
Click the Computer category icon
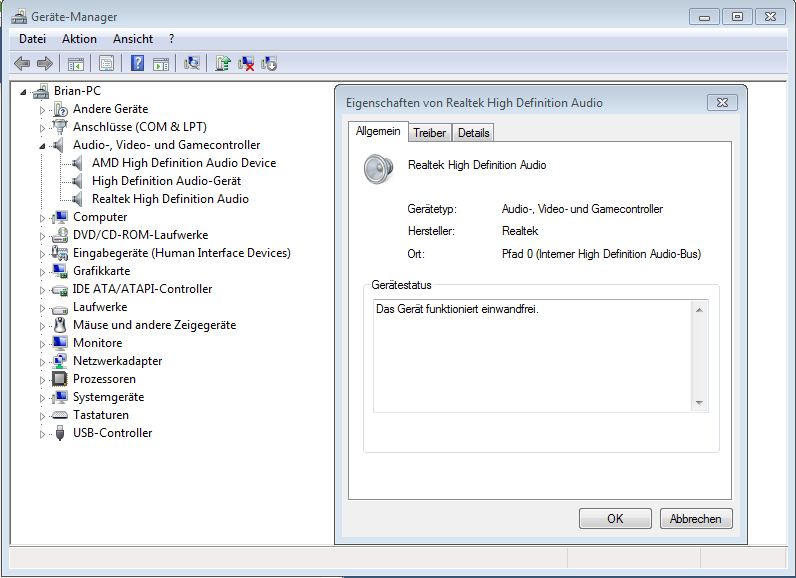(60, 217)
